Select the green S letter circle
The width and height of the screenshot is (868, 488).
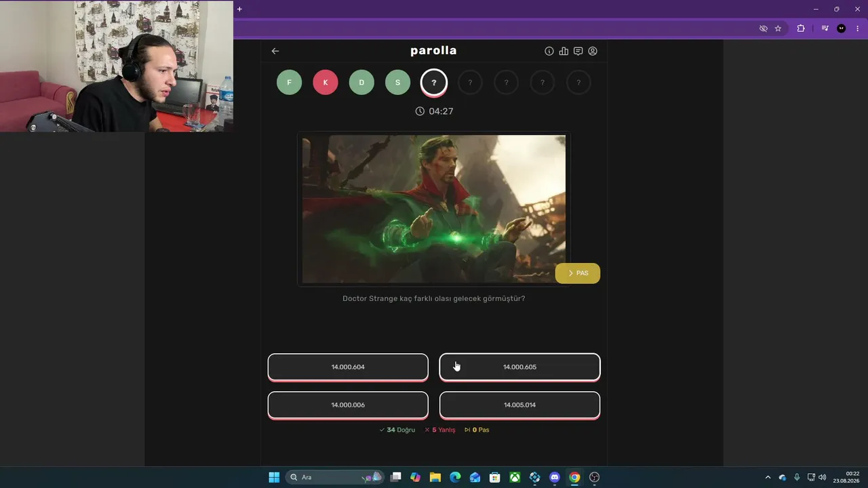[x=398, y=83]
